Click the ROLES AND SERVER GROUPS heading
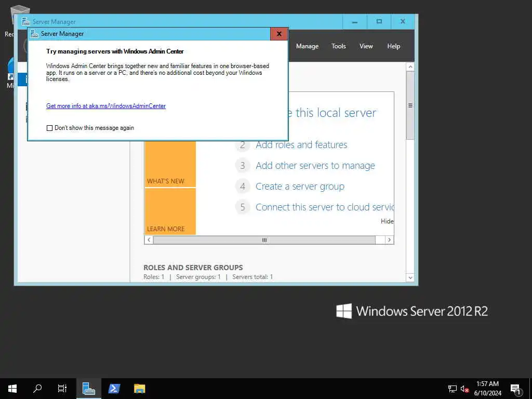The height and width of the screenshot is (399, 532). 193,268
